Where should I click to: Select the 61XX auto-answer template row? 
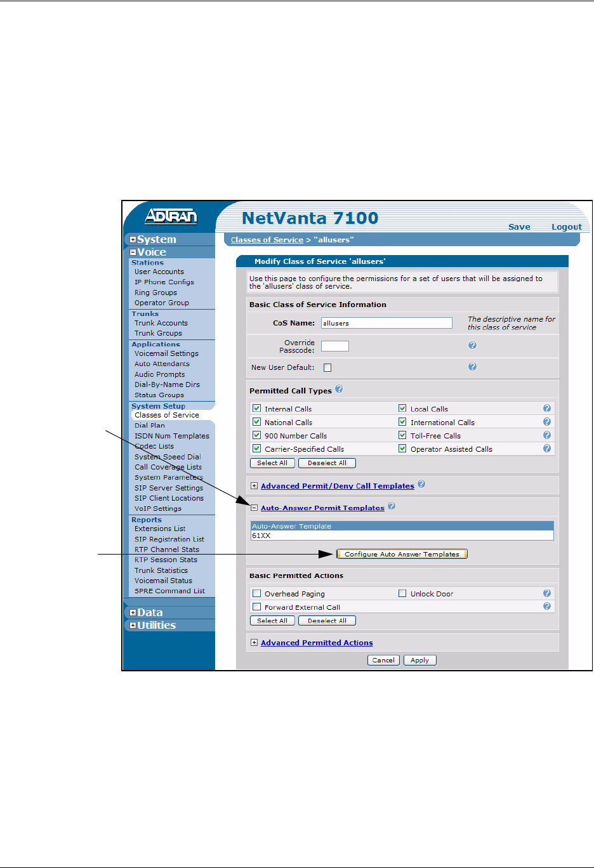click(402, 536)
